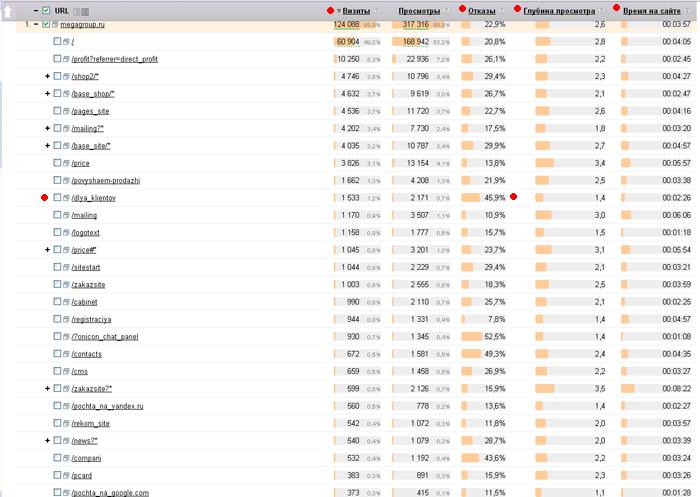Click the page icon beside /registraciya
The height and width of the screenshot is (497, 700).
pos(66,319)
